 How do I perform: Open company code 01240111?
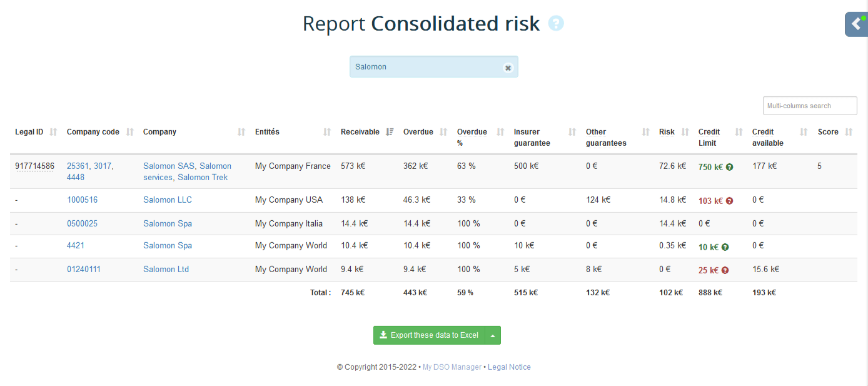(84, 270)
